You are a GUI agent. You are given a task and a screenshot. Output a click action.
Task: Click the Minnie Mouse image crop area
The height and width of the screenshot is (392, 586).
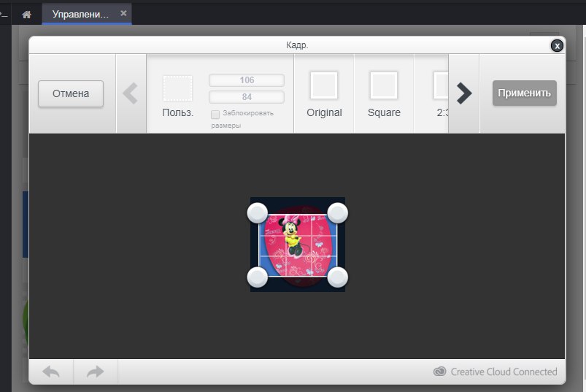tap(298, 245)
